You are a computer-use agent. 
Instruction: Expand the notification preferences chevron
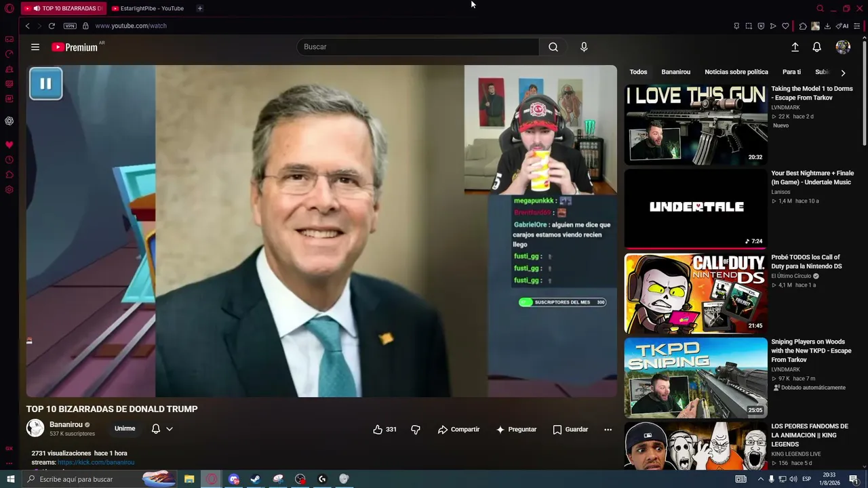point(170,429)
